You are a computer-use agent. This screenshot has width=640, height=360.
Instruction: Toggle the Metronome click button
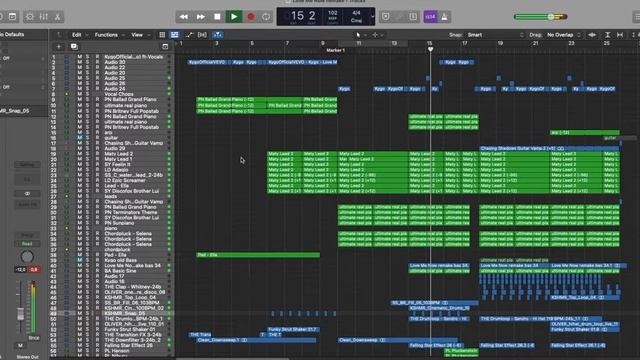444,17
